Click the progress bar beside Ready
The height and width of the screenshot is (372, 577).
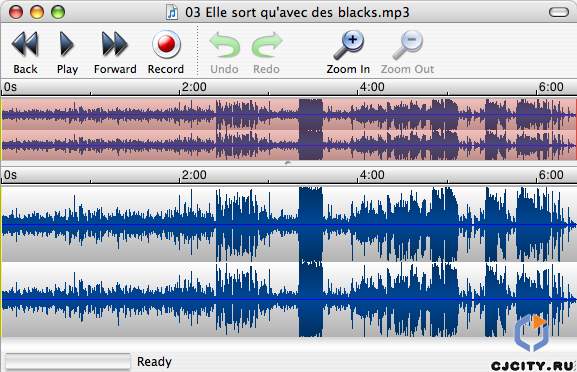pyautogui.click(x=68, y=361)
